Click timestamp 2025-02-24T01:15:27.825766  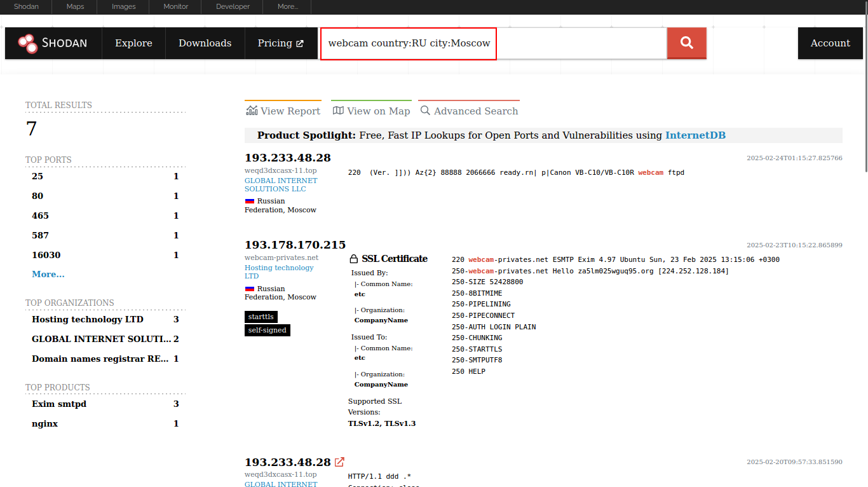point(794,158)
